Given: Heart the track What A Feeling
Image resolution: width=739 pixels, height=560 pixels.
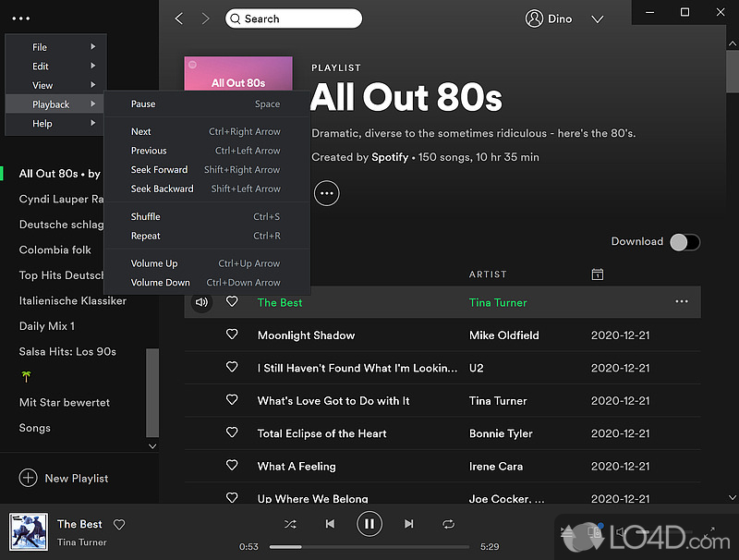Looking at the screenshot, I should coord(232,466).
